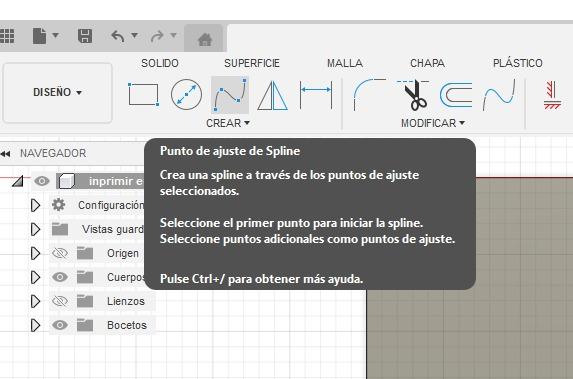Select the trim scissors tool
The height and width of the screenshot is (379, 573).
(413, 95)
